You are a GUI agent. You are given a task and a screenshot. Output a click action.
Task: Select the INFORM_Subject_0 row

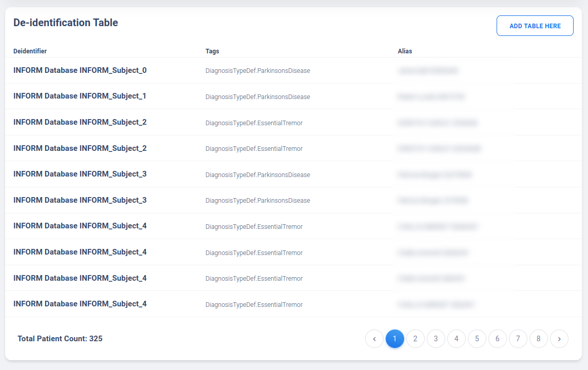(80, 70)
